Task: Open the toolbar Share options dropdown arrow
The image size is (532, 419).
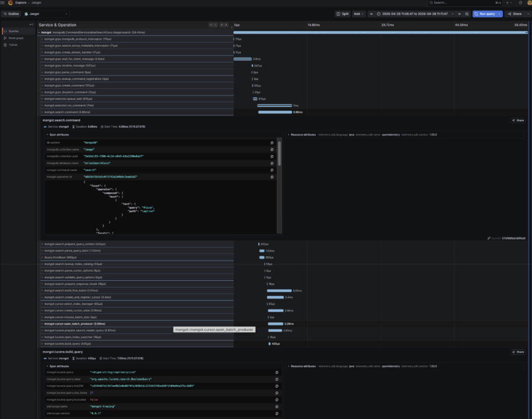Action: point(528,14)
